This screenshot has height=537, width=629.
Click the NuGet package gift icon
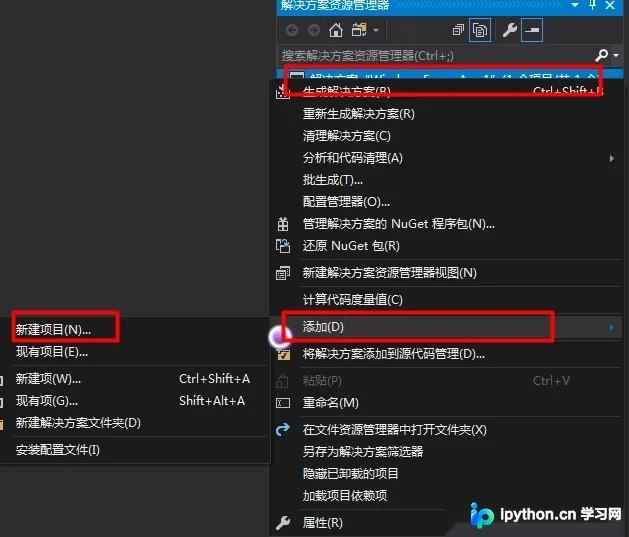[283, 224]
